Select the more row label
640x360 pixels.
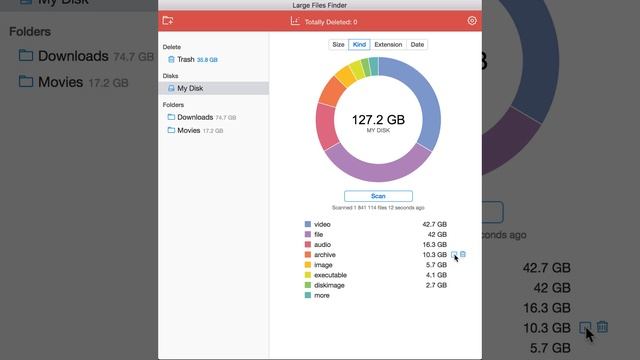tap(322, 296)
